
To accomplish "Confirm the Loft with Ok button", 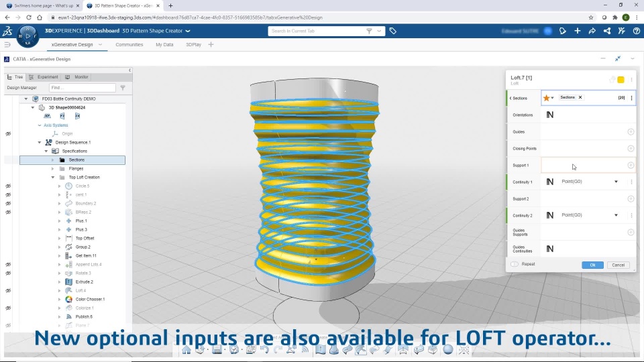I will [x=592, y=265].
